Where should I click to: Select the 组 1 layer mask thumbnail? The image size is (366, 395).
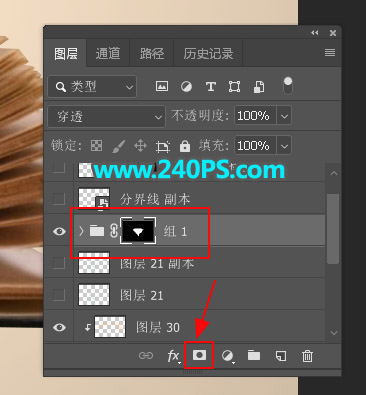[x=138, y=231]
